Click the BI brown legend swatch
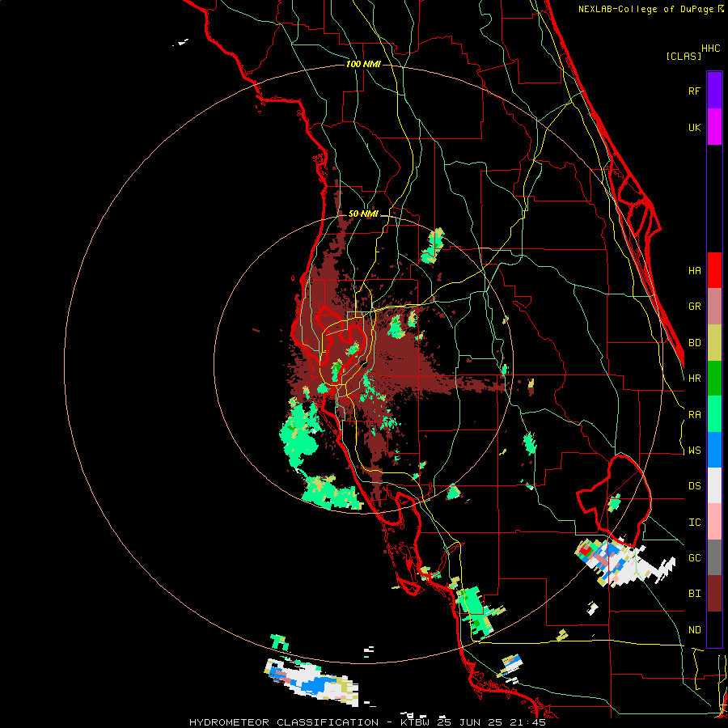This screenshot has width=728, height=728. coord(714,594)
